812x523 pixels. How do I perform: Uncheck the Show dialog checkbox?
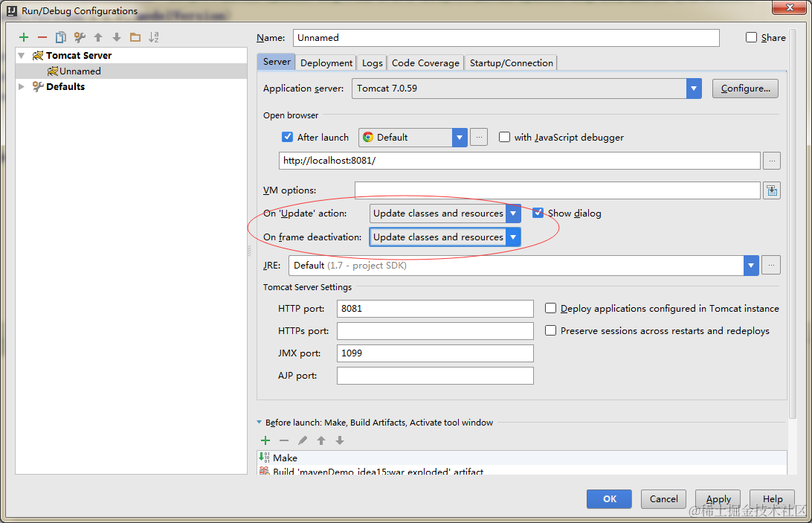click(x=538, y=213)
